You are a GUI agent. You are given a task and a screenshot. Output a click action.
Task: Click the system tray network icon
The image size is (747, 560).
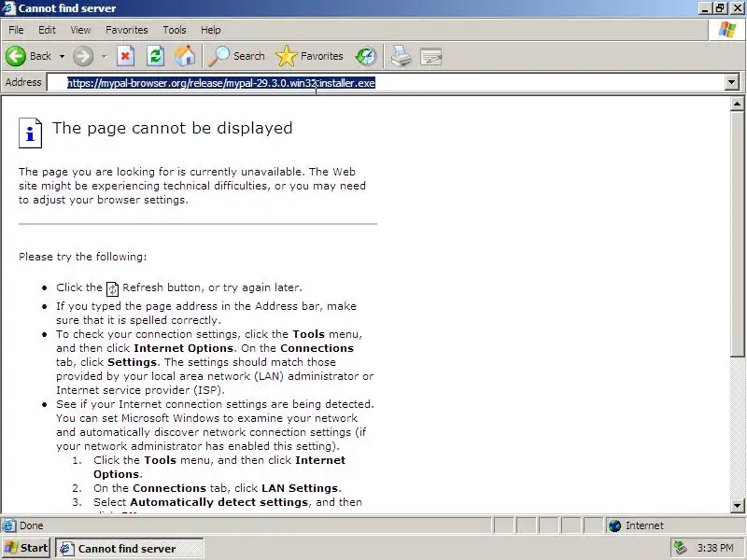(x=681, y=548)
